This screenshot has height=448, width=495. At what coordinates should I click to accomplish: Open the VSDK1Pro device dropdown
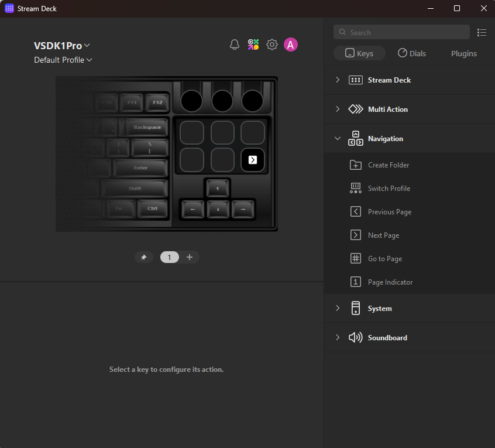[x=62, y=46]
